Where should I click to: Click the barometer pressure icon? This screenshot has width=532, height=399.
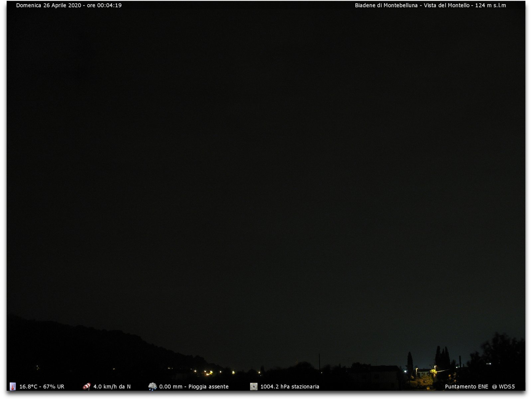click(x=254, y=386)
